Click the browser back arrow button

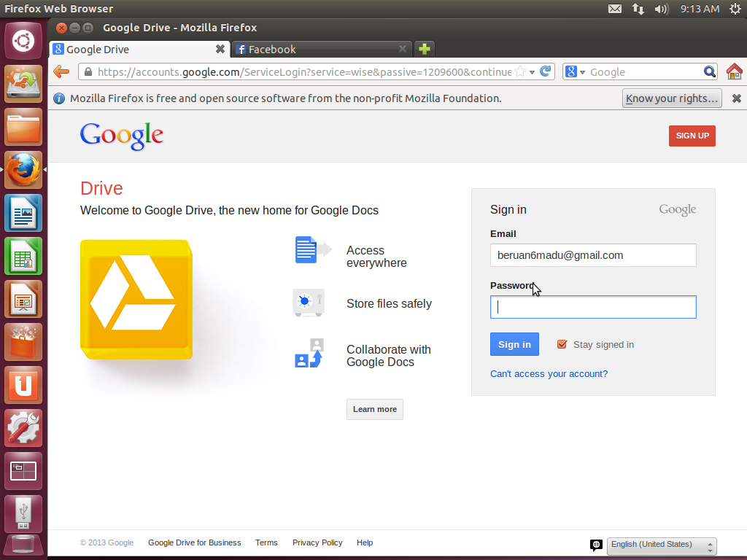[61, 72]
